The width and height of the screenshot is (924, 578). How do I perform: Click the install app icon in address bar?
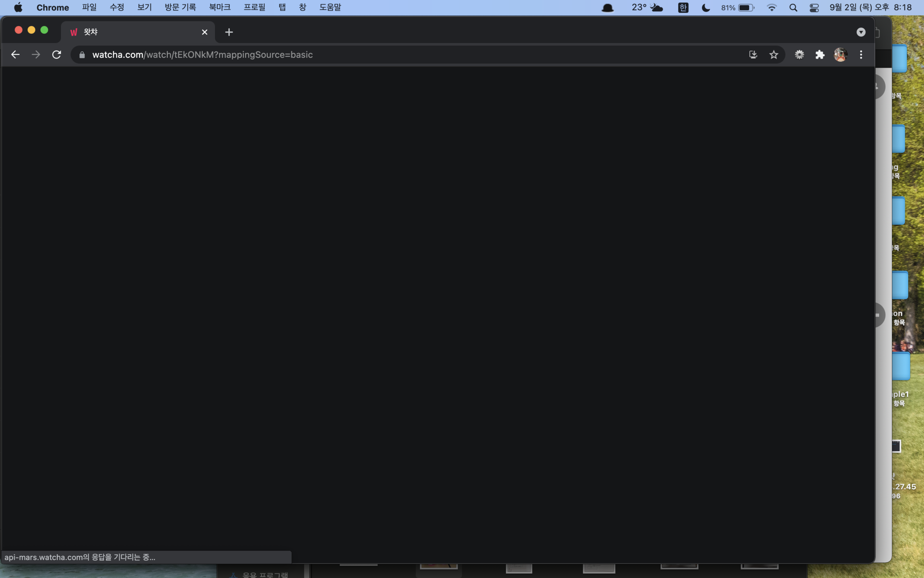(x=753, y=55)
